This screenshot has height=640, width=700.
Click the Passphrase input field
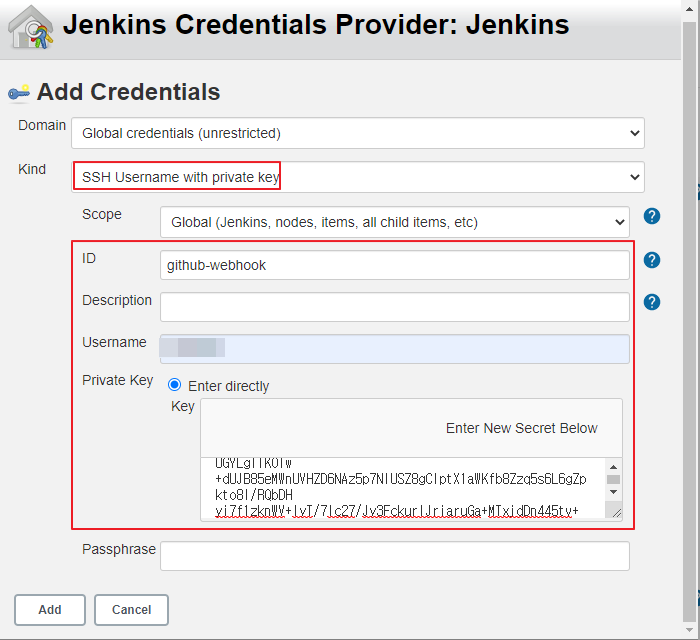[x=395, y=556]
